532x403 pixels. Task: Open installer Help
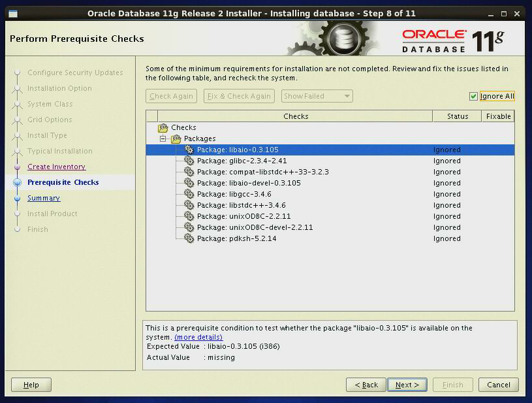(x=31, y=385)
